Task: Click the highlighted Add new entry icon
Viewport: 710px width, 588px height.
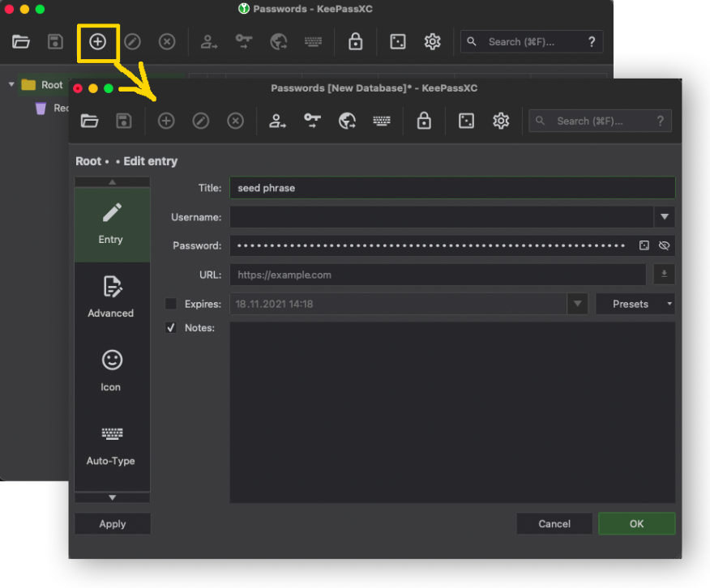Action: (97, 42)
